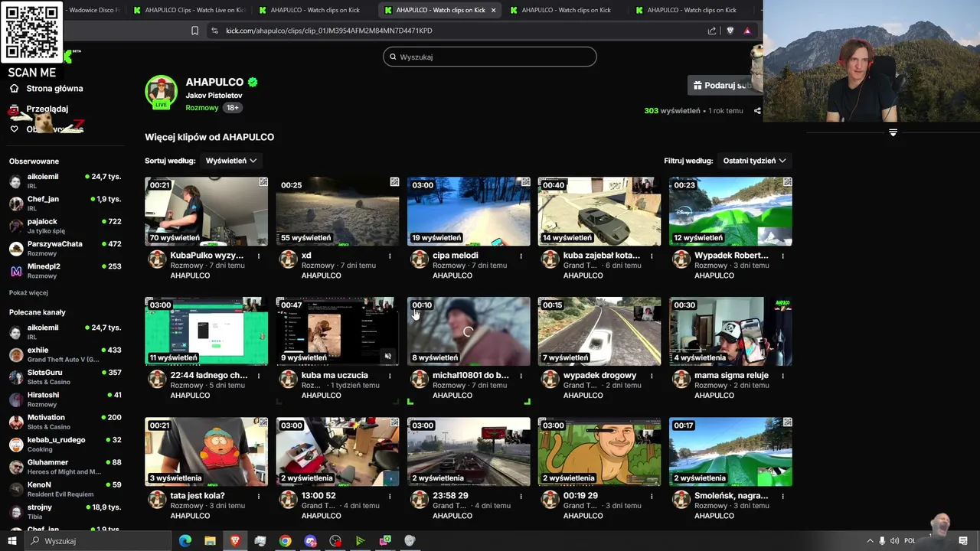Open the options menu for cipa melodi clip
Screen dimensions: 980x551
tap(521, 256)
